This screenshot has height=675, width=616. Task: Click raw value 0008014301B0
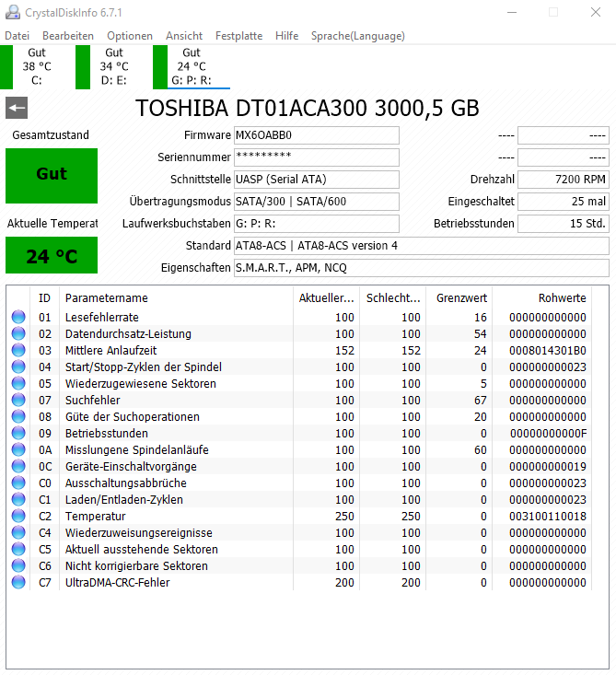[x=548, y=351]
